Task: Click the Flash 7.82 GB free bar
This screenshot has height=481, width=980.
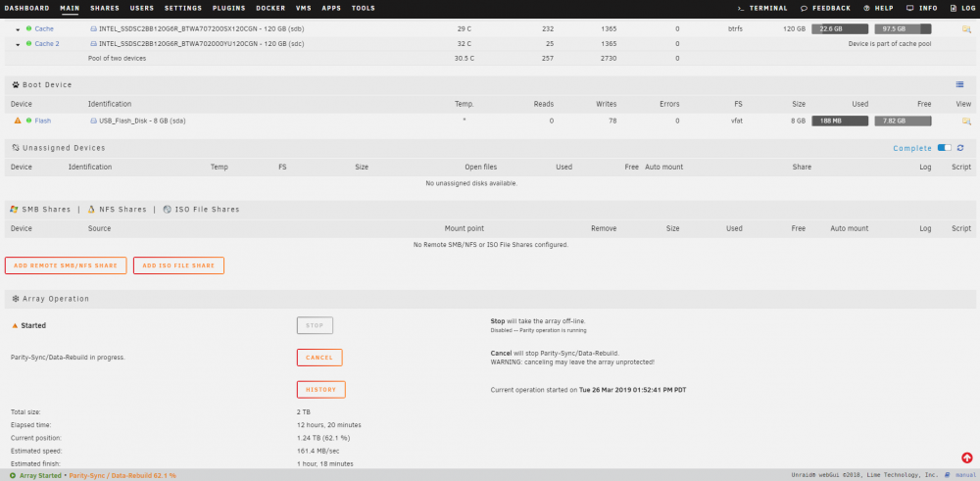Action: pos(904,121)
